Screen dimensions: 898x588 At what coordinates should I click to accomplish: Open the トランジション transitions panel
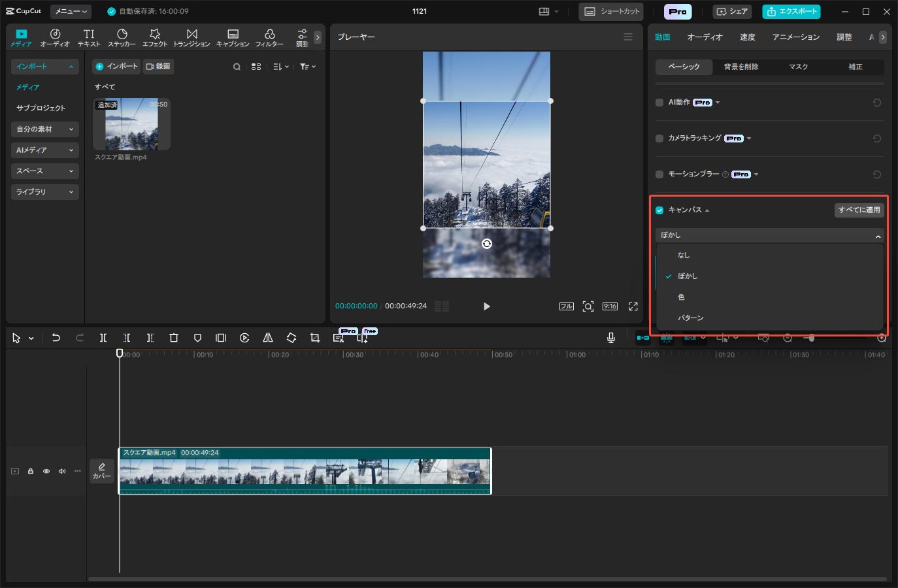pos(191,38)
